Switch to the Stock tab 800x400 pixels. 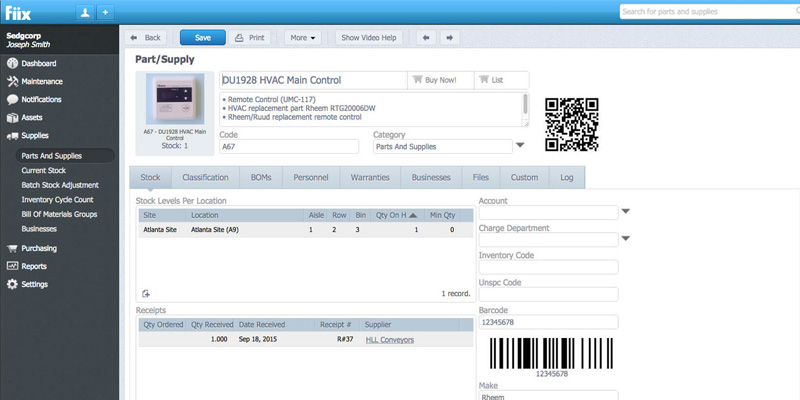coord(151,178)
